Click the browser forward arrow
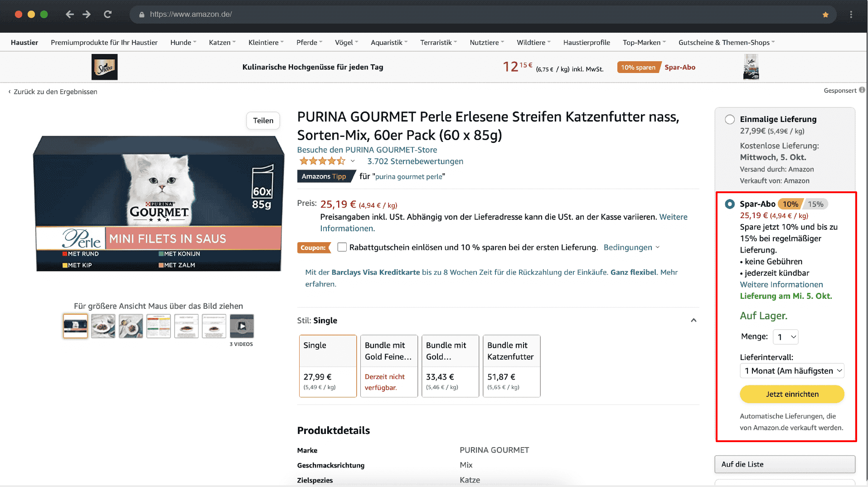868x487 pixels. coord(87,15)
